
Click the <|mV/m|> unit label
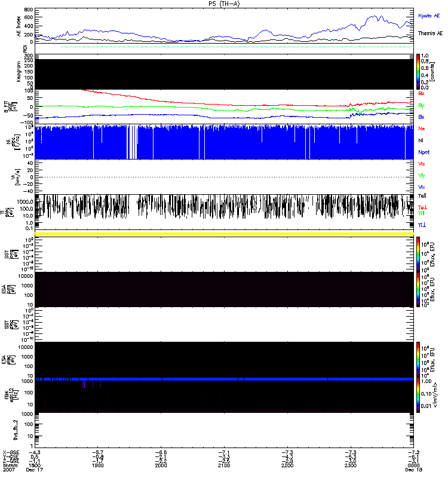(435, 395)
